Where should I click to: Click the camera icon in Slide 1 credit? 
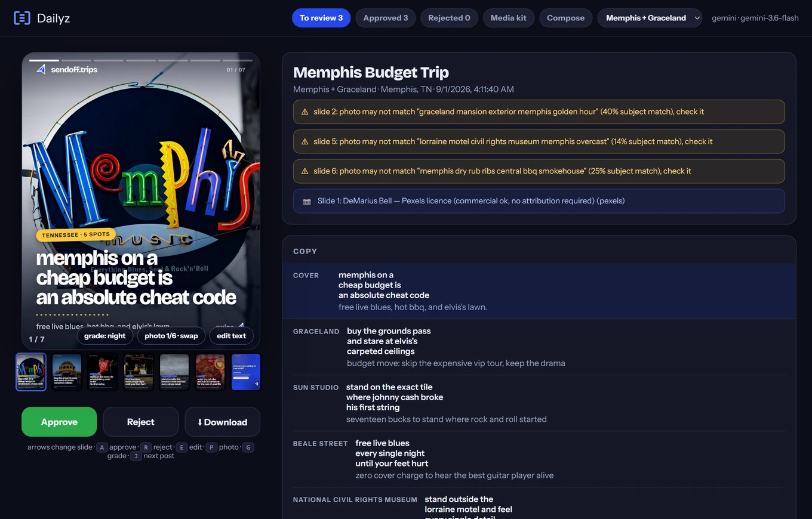[x=307, y=201]
